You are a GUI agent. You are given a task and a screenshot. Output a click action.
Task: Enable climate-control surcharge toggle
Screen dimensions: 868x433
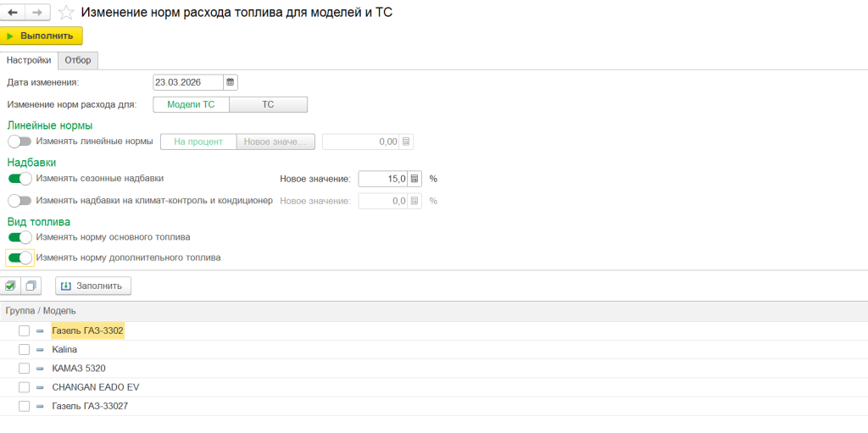click(19, 201)
